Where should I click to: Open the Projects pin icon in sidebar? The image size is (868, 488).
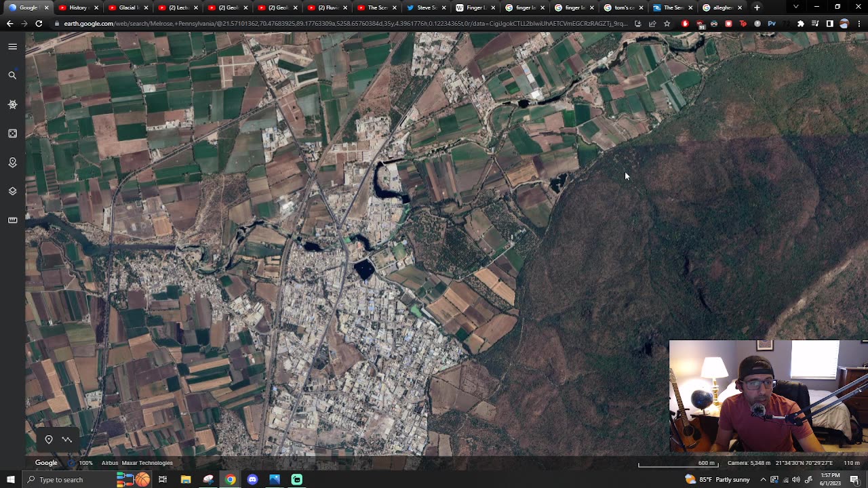(x=12, y=163)
